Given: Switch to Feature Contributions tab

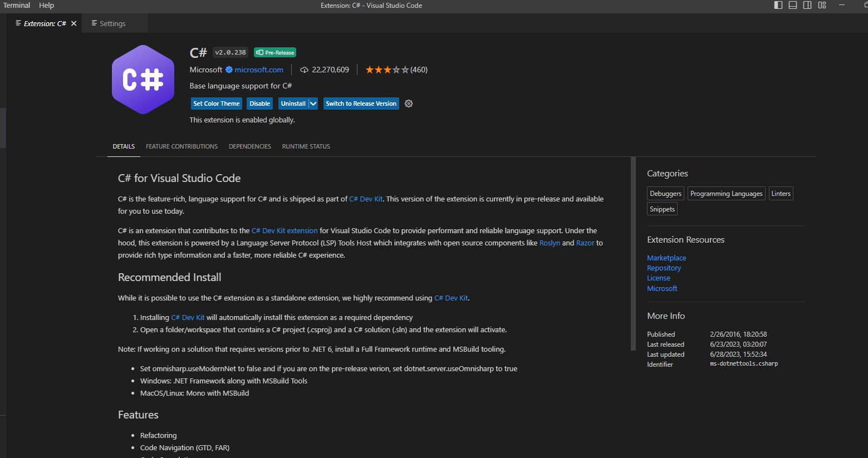Looking at the screenshot, I should [182, 146].
